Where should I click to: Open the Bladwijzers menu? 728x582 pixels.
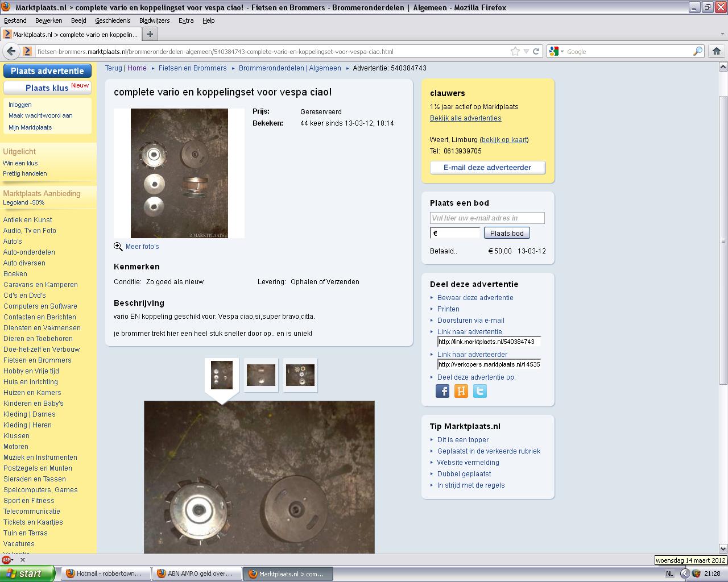(154, 20)
